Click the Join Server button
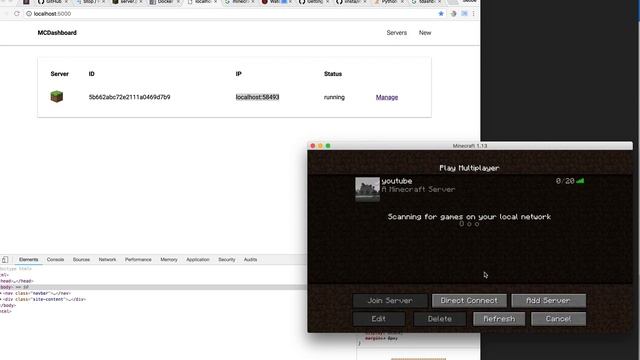The image size is (640, 360). pos(390,300)
